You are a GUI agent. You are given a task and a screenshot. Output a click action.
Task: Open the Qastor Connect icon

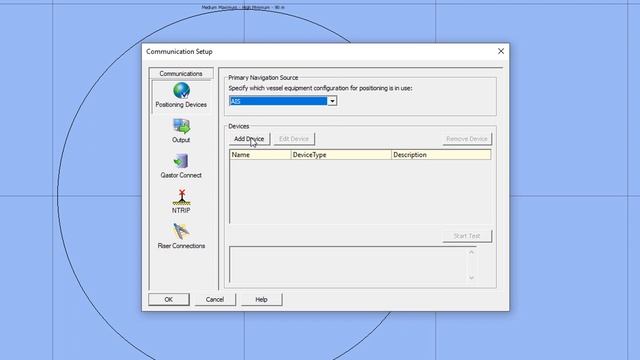[181, 161]
